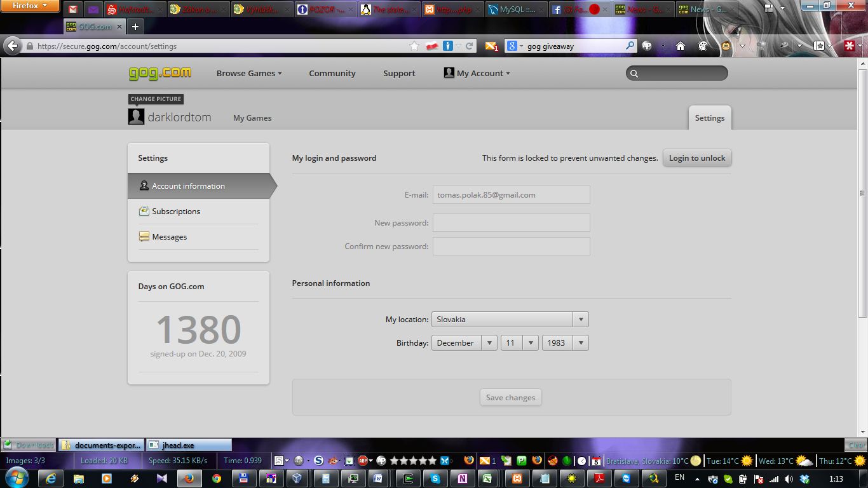Bookmark this page with the star icon

click(x=414, y=46)
